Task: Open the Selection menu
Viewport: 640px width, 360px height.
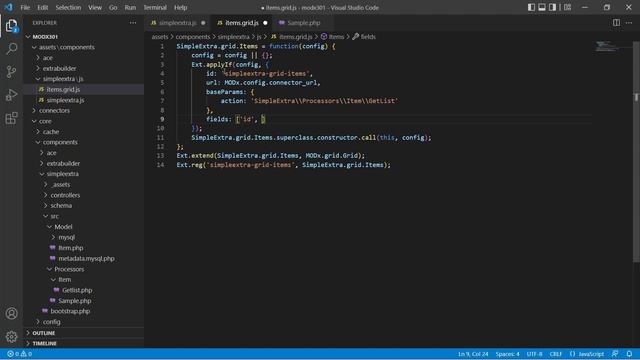Action: (68, 7)
